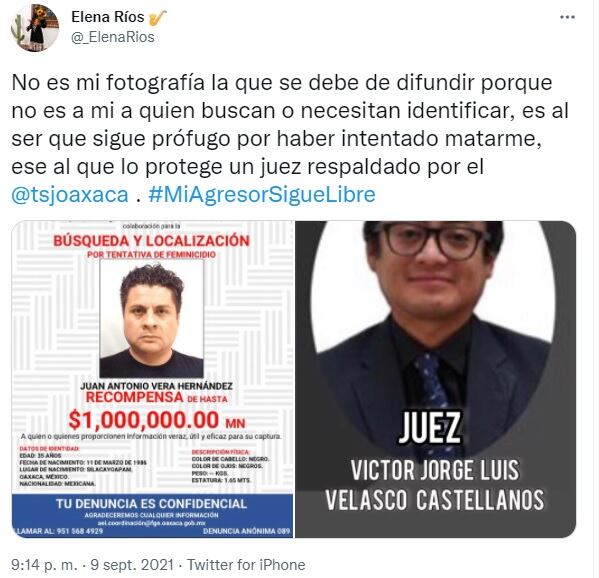Open the #MiAgresorSigueLibre hashtag
The image size is (599, 578).
pyautogui.click(x=262, y=194)
